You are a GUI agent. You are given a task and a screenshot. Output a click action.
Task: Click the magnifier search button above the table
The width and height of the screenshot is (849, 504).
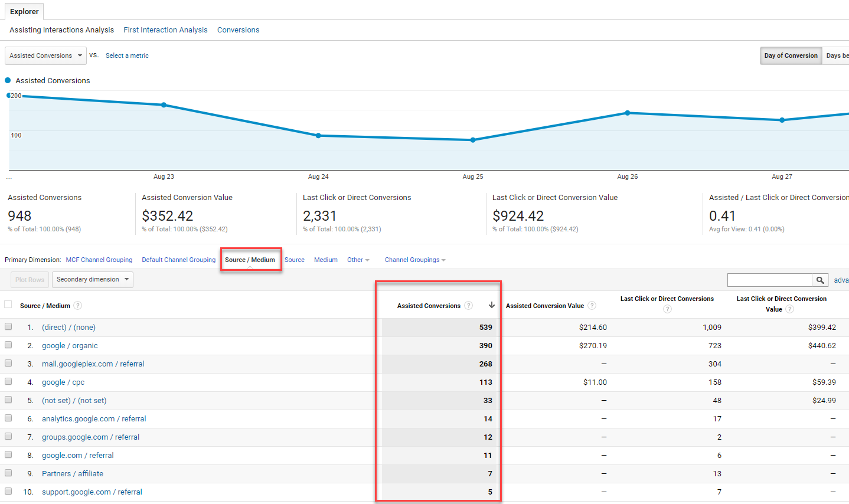pyautogui.click(x=820, y=280)
